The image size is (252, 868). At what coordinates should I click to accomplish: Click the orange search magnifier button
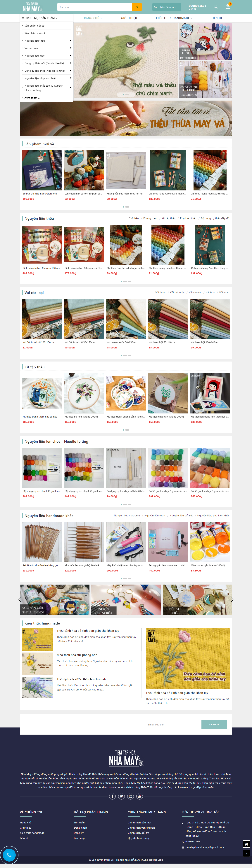coord(137,7)
